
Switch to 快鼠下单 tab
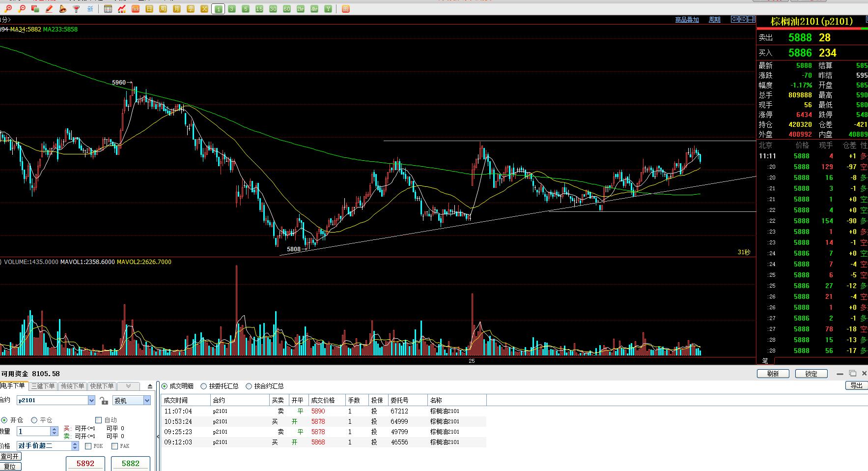coord(102,386)
